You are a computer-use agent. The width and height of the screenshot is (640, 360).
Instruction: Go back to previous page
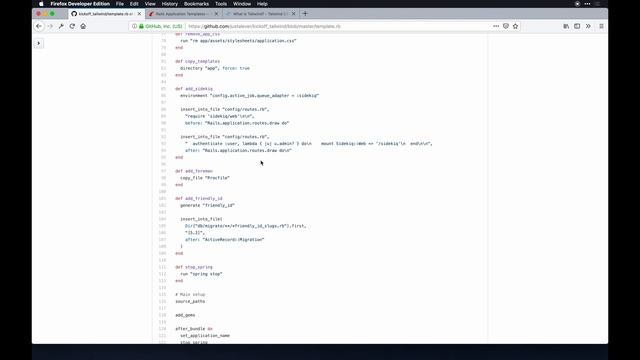click(x=39, y=26)
